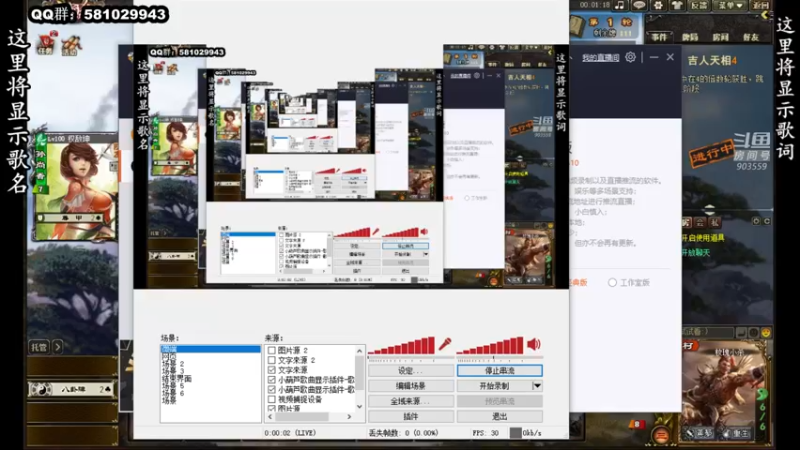
Task: Click the round clock icon beside chat input
Action: pyautogui.click(x=754, y=333)
